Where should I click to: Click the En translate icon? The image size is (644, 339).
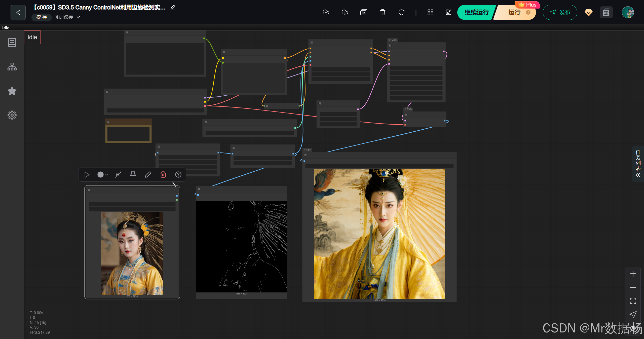coord(364,12)
